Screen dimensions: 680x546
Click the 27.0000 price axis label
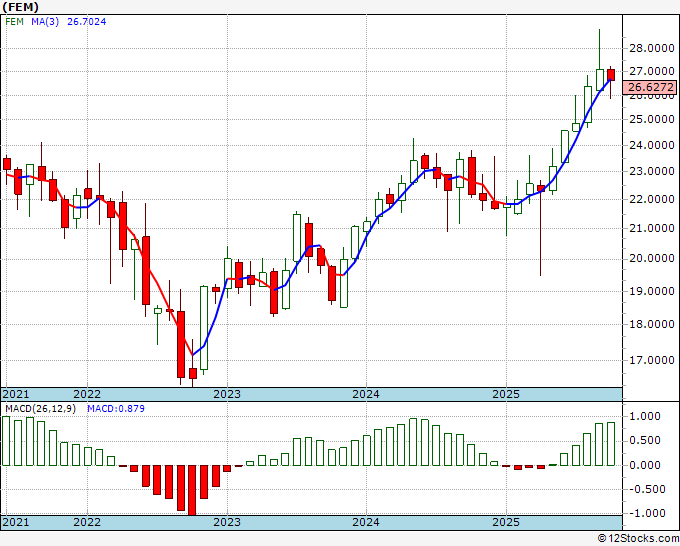(x=651, y=71)
